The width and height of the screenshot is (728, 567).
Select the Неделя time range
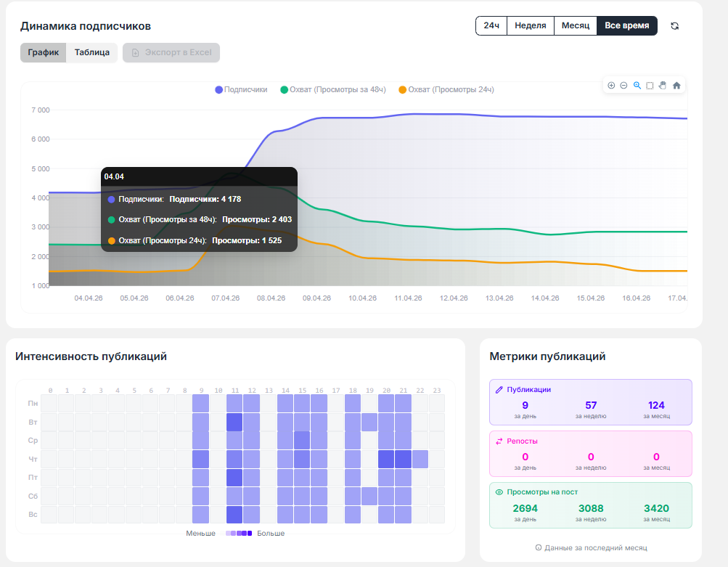click(530, 26)
